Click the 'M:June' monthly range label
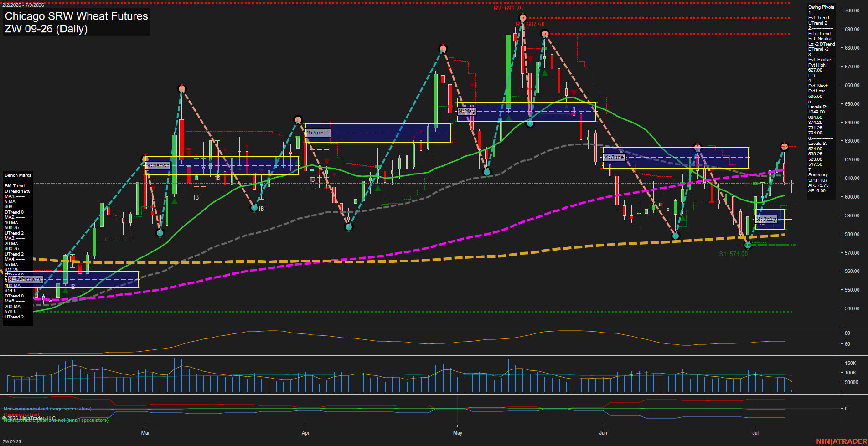Image resolution: width=868 pixels, height=446 pixels. tap(614, 157)
